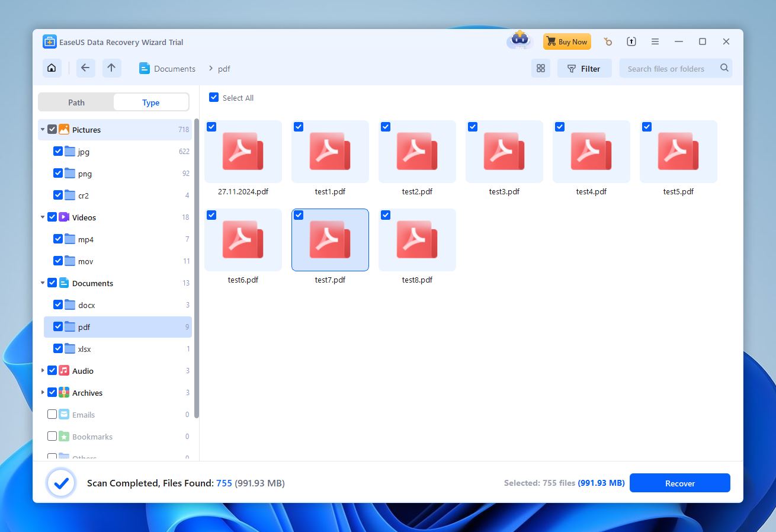Switch to grid view layout icon
Viewport: 776px width, 532px height.
click(x=540, y=69)
